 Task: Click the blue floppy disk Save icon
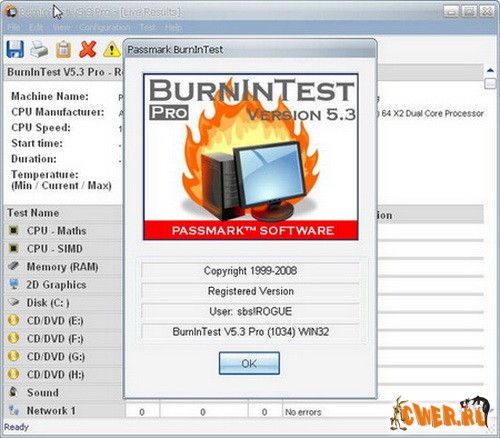[x=15, y=49]
